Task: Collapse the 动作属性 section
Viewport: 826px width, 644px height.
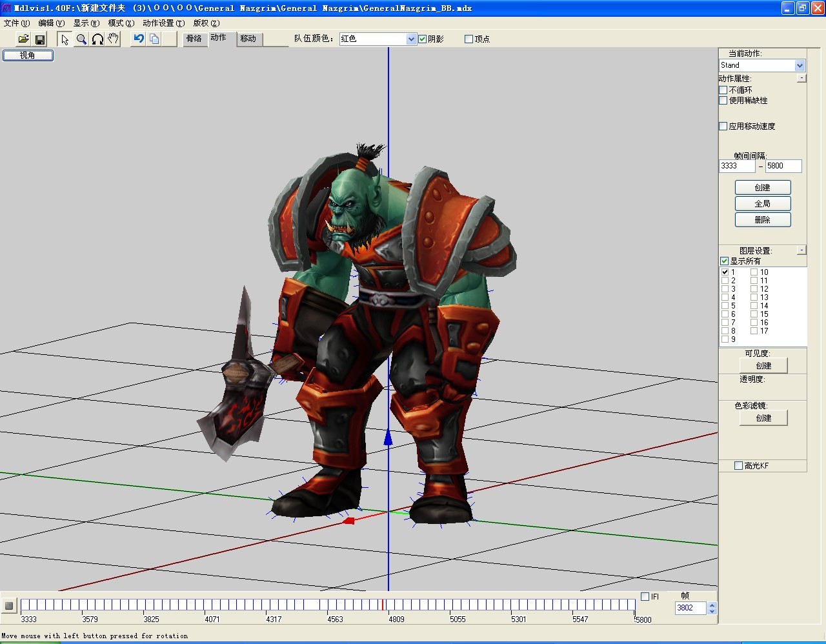Action: 801,78
